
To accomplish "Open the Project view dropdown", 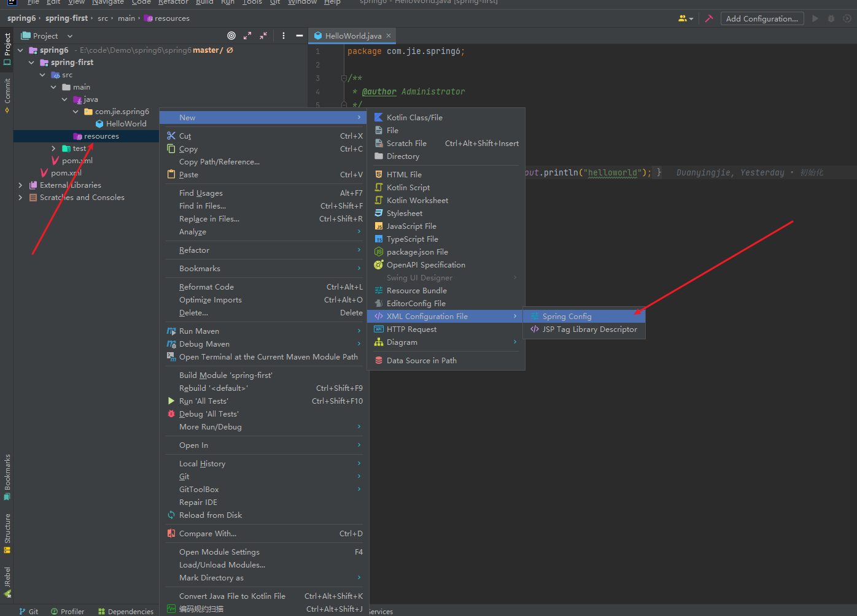I will coord(47,36).
